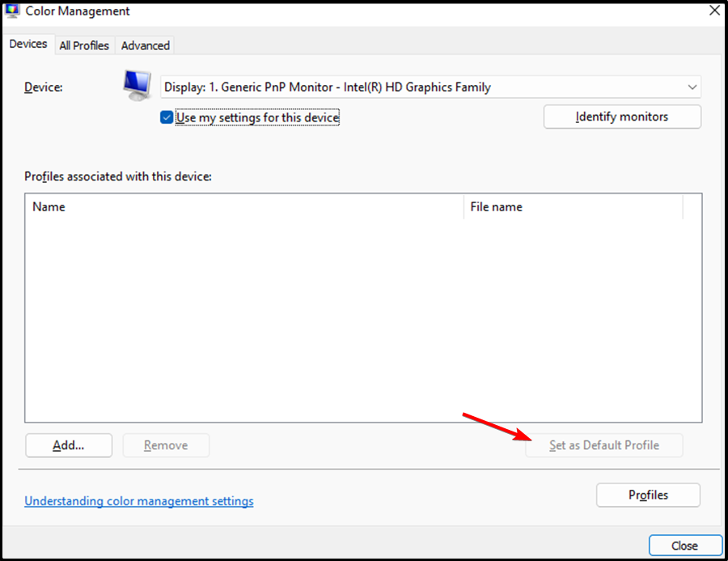Click the Color Management title bar icon
728x561 pixels.
(12, 11)
